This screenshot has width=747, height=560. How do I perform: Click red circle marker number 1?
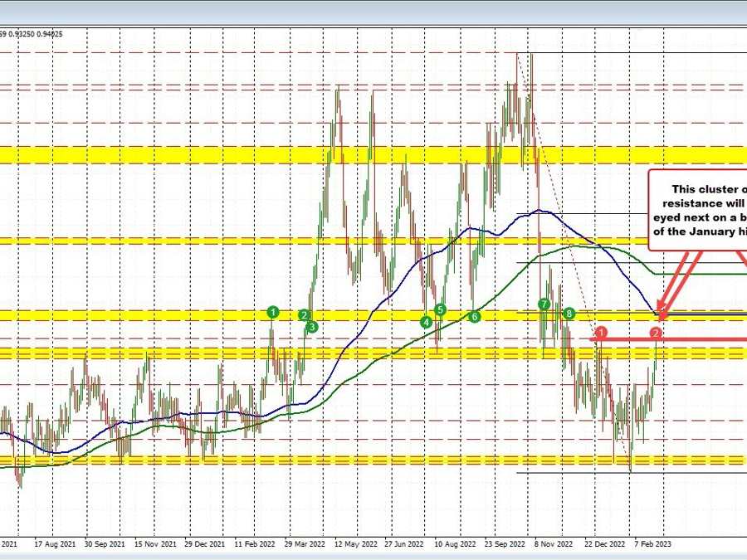click(x=603, y=332)
